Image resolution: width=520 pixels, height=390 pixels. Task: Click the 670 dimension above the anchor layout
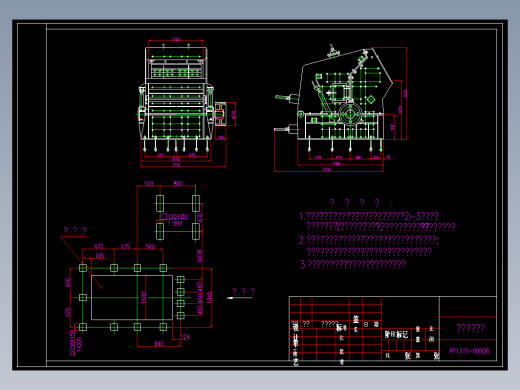click(99, 246)
